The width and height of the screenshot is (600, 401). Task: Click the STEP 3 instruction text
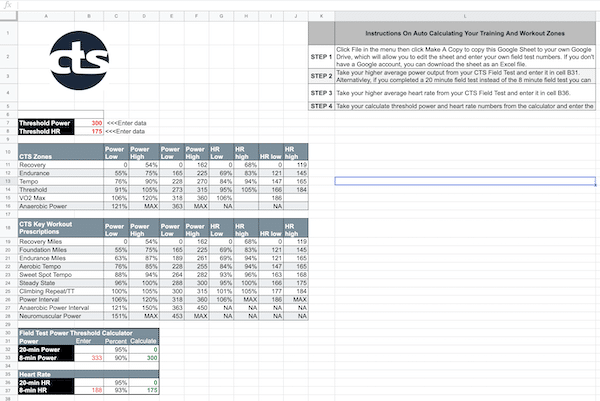(x=465, y=93)
